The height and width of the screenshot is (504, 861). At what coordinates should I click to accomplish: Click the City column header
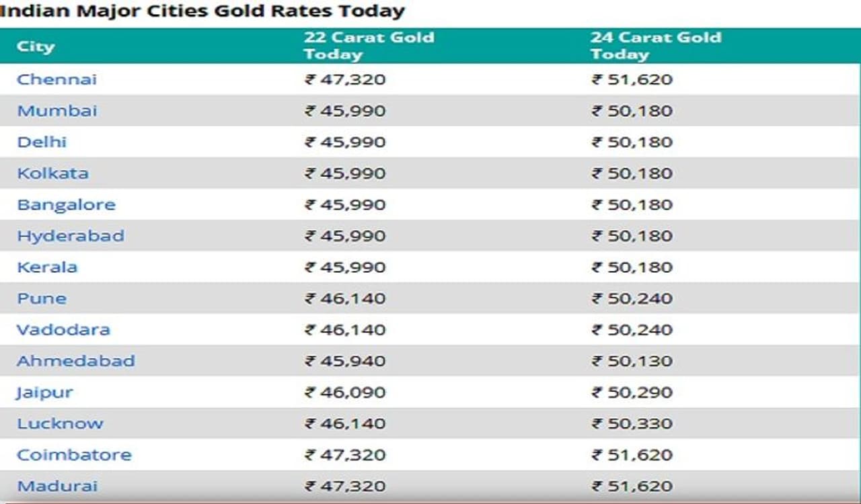pyautogui.click(x=36, y=46)
